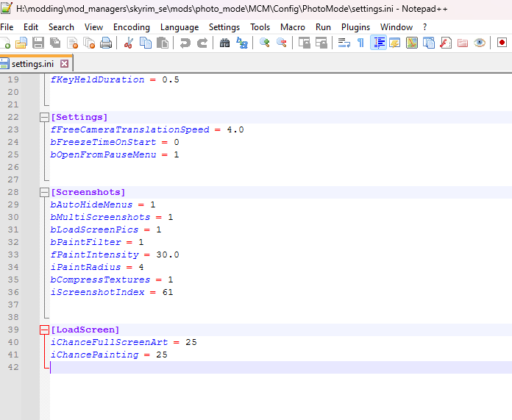The height and width of the screenshot is (420, 512).
Task: Open the View menu
Action: click(93, 27)
